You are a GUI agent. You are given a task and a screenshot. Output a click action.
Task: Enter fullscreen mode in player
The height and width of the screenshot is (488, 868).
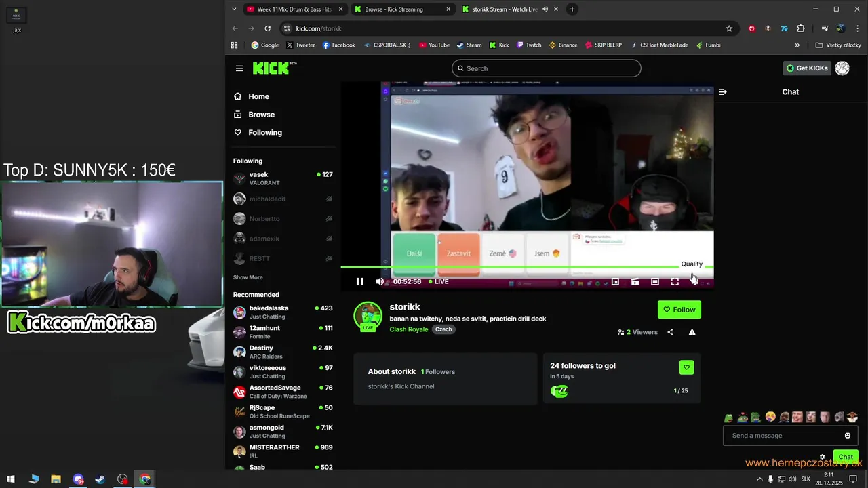675,281
